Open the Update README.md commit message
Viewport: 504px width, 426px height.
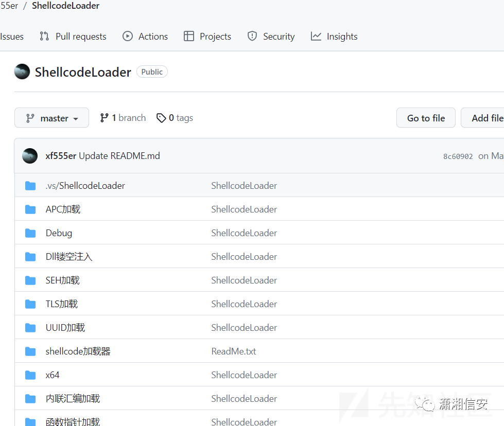[119, 156]
